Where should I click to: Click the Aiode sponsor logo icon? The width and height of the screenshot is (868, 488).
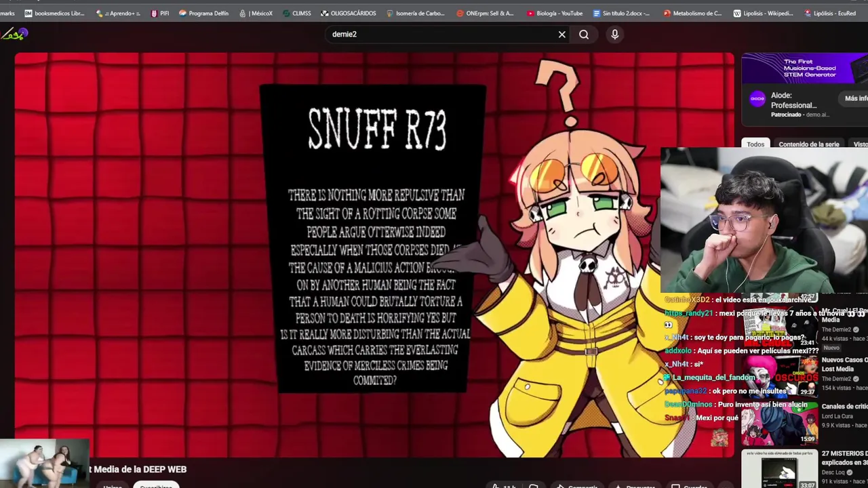[757, 99]
